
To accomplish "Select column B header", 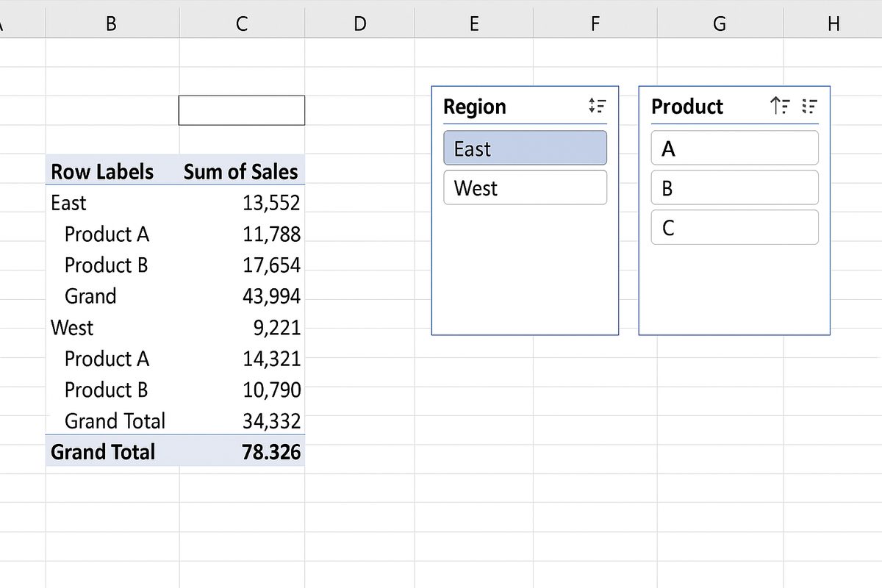I will click(x=112, y=24).
